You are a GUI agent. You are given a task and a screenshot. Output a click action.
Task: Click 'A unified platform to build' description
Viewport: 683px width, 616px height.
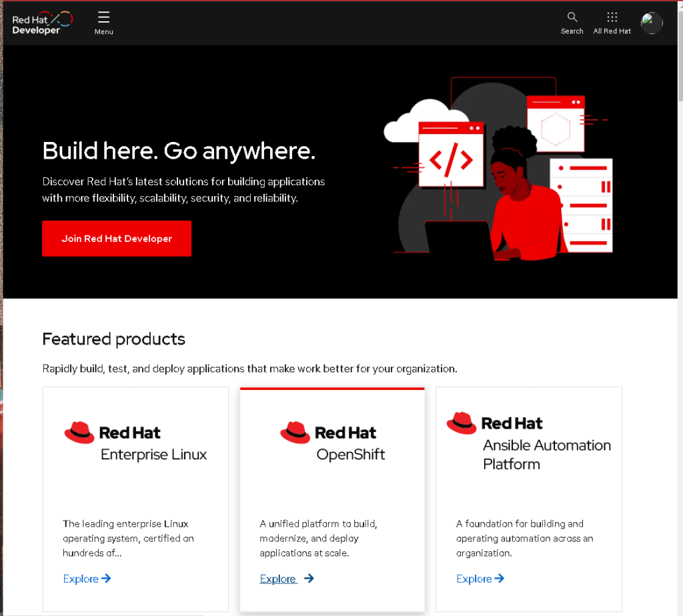coord(318,538)
